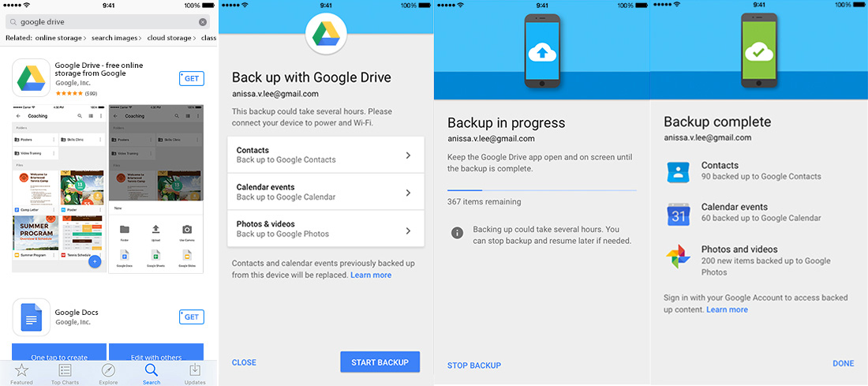This screenshot has height=386, width=868.
Task: Tap the Google Contacts icon
Action: [x=678, y=171]
